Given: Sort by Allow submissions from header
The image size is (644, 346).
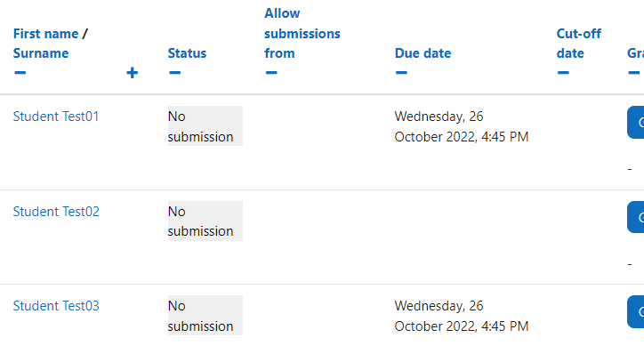Looking at the screenshot, I should coord(302,33).
